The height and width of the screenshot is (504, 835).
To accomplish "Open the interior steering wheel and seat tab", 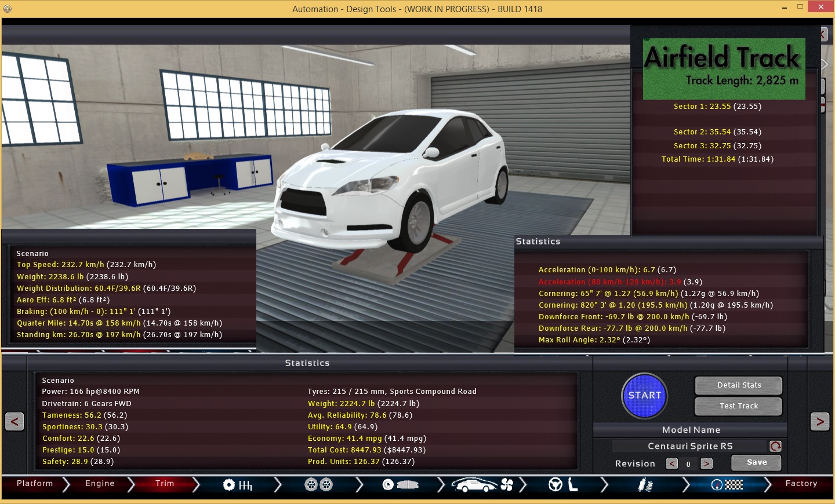I will (x=564, y=485).
